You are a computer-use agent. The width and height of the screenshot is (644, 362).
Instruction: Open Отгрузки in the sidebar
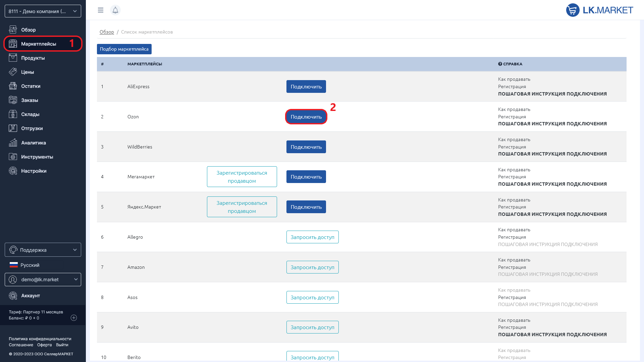32,128
